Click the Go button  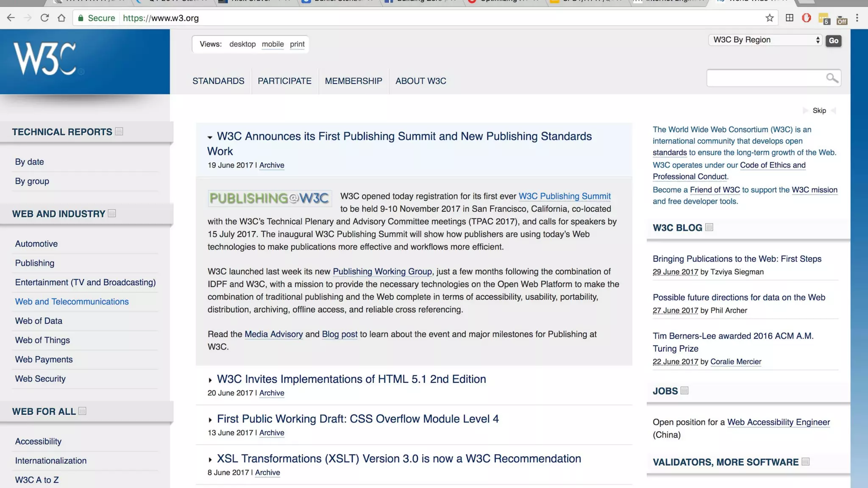833,41
